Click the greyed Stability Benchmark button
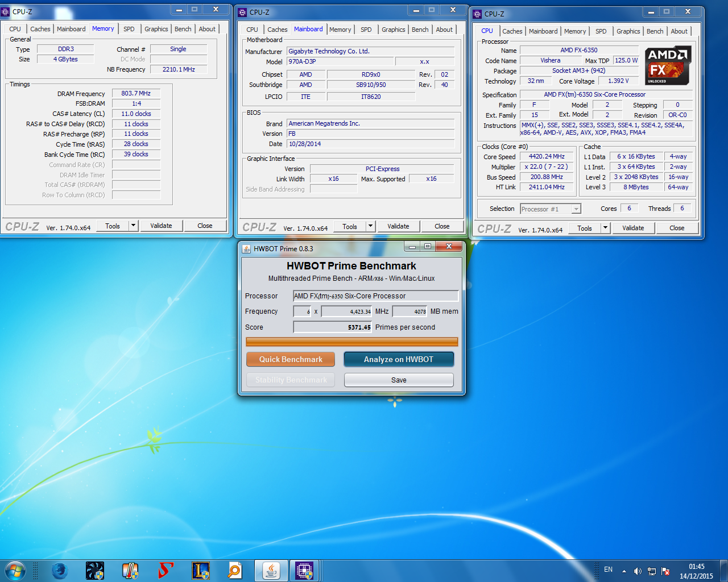728x582 pixels. click(291, 380)
